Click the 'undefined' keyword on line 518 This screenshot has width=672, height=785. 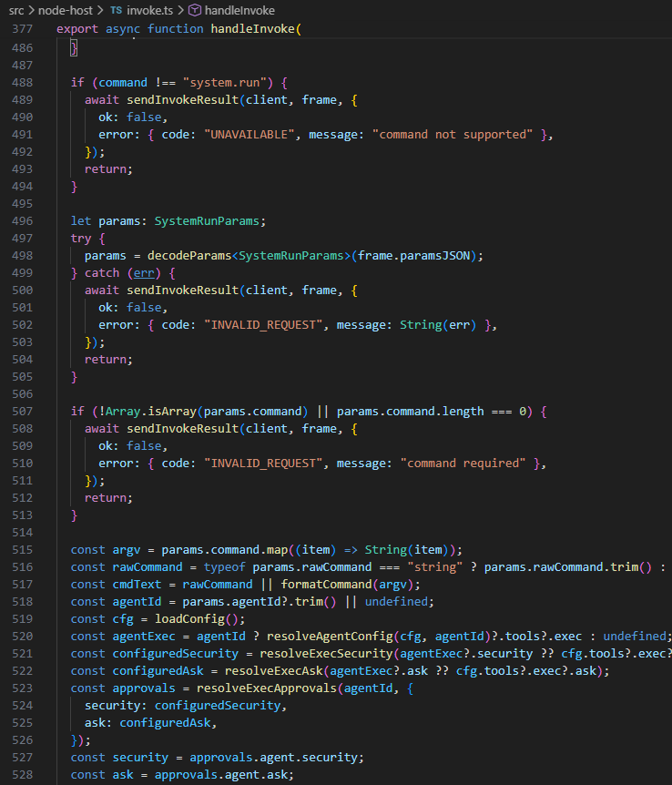coord(396,602)
